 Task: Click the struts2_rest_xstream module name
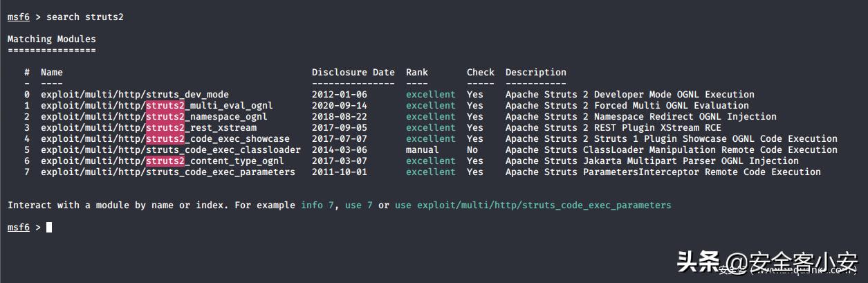(148, 127)
